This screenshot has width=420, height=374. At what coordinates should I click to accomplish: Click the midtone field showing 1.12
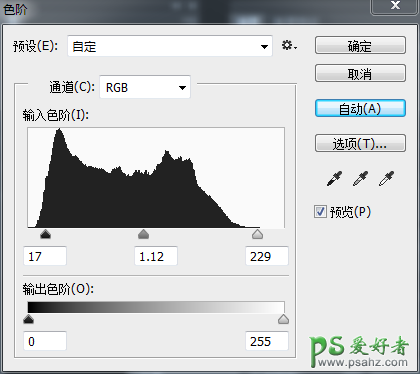point(156,256)
